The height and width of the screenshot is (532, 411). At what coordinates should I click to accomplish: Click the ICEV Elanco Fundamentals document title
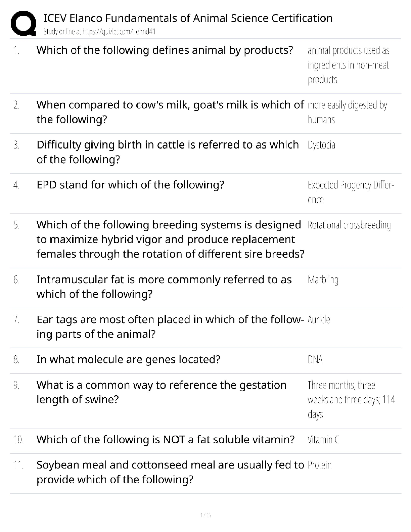(x=188, y=18)
